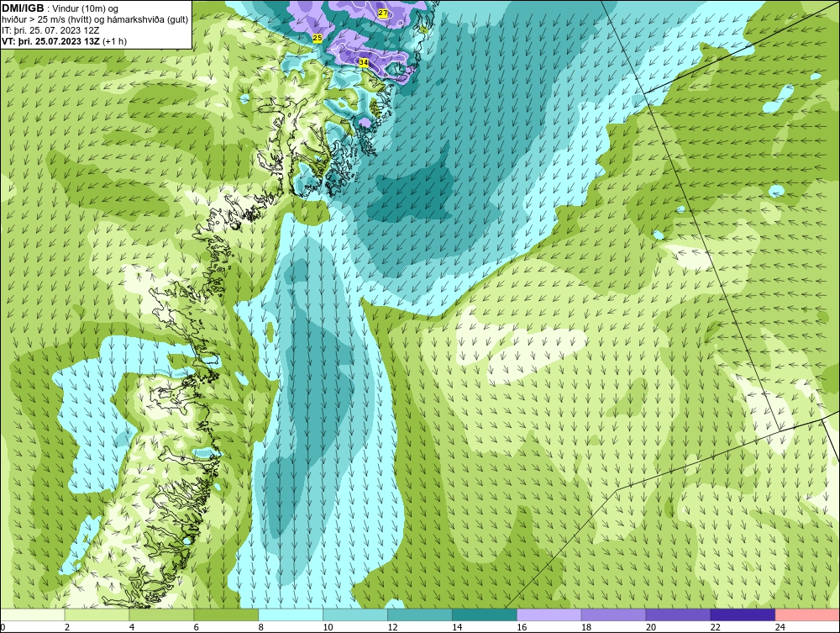Click the legend swatch between 0 and 2
The image size is (840, 633).
click(32, 615)
